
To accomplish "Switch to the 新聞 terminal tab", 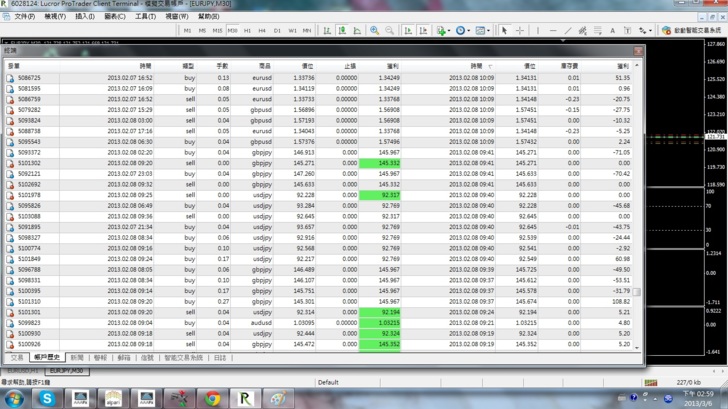I will click(77, 357).
